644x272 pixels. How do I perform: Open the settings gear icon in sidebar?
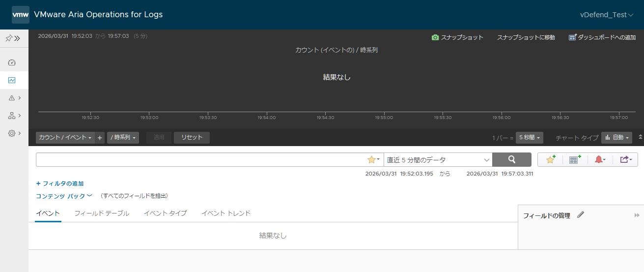[12, 133]
